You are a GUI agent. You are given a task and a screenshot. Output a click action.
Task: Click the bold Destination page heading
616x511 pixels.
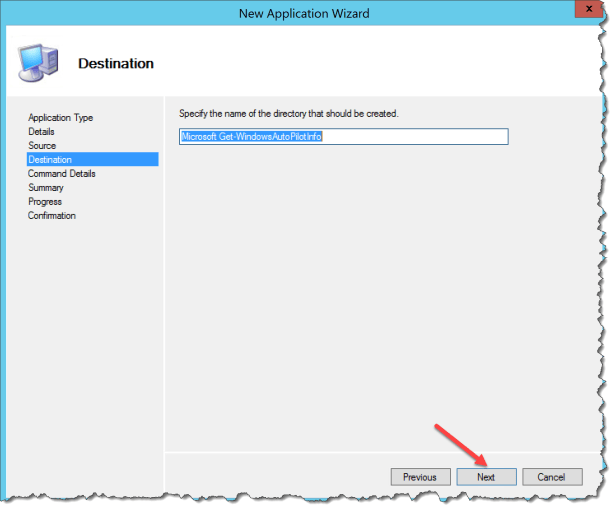[x=116, y=63]
